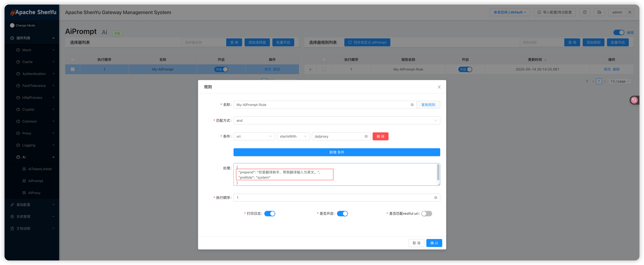
Task: Click the 添加选择器 button
Action: [x=257, y=42]
